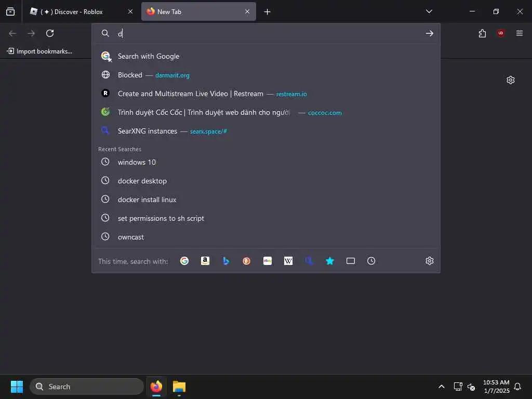
Task: Click the Go arrow in address bar
Action: click(x=430, y=33)
